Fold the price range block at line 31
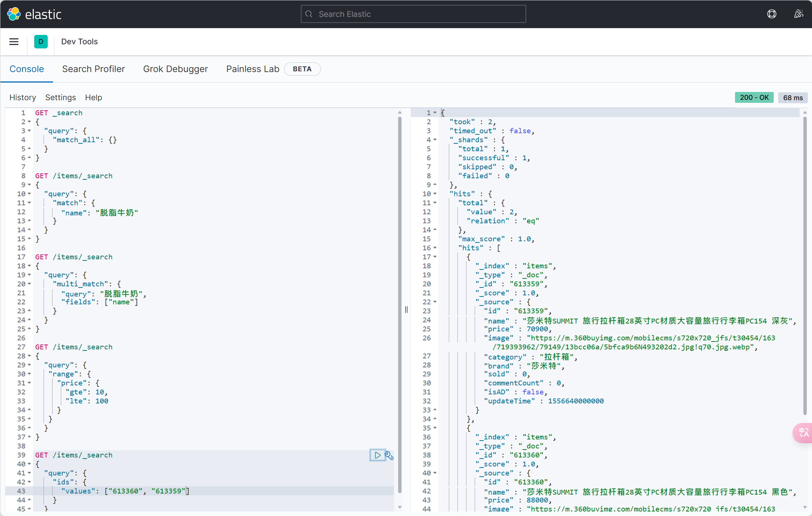812x516 pixels. click(29, 383)
